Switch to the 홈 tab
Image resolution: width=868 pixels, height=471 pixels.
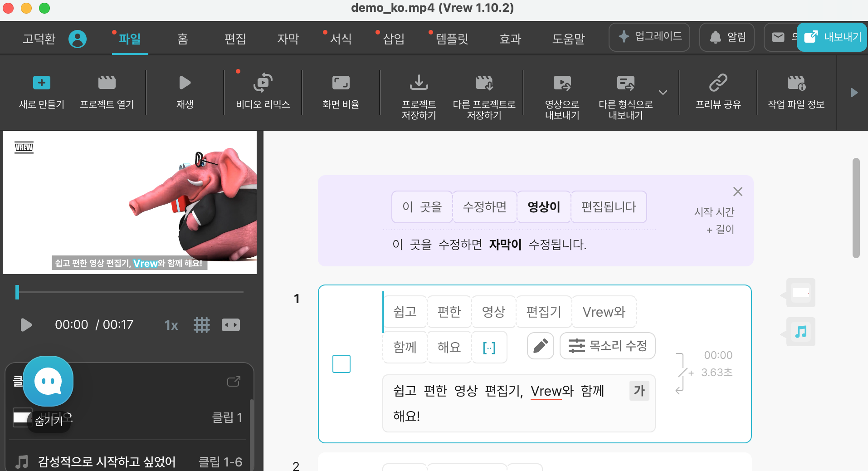tap(182, 39)
